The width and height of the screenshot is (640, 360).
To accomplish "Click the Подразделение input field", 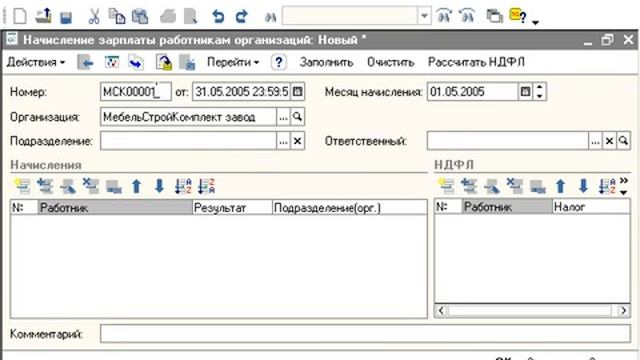I will (188, 141).
